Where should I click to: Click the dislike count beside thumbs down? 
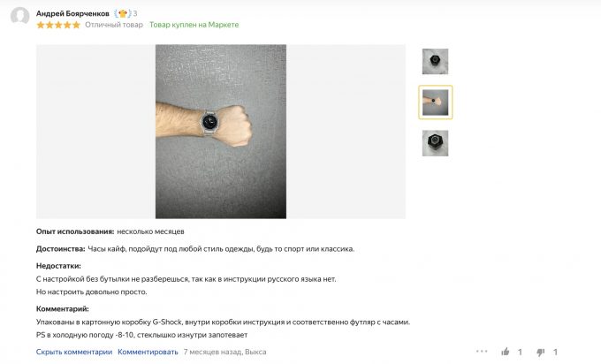[555, 352]
